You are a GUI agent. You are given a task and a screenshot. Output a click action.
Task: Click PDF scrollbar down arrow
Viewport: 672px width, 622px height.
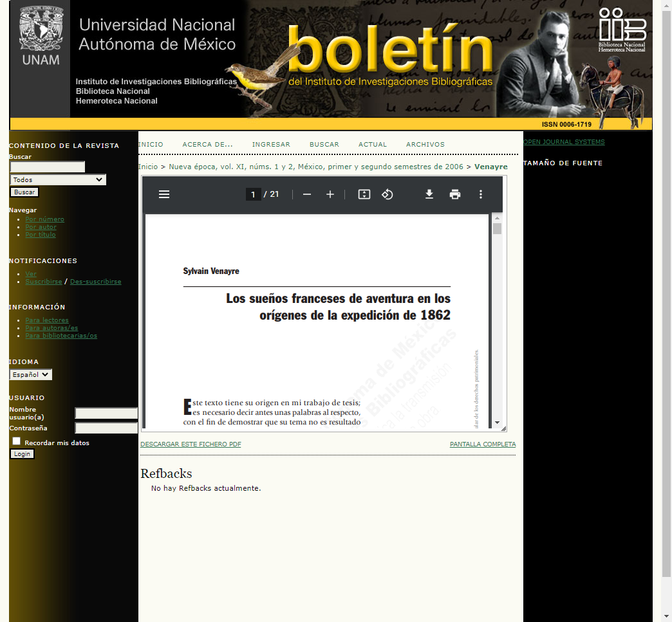tap(497, 423)
